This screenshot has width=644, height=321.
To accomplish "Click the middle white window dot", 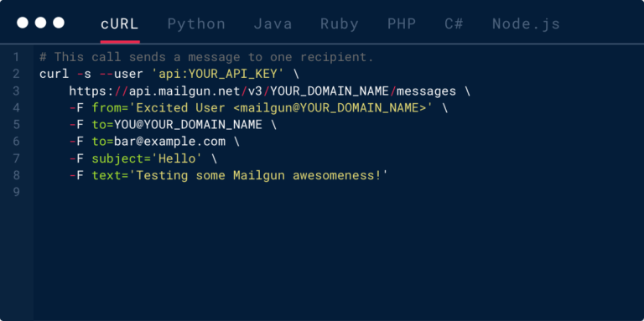I will click(40, 23).
